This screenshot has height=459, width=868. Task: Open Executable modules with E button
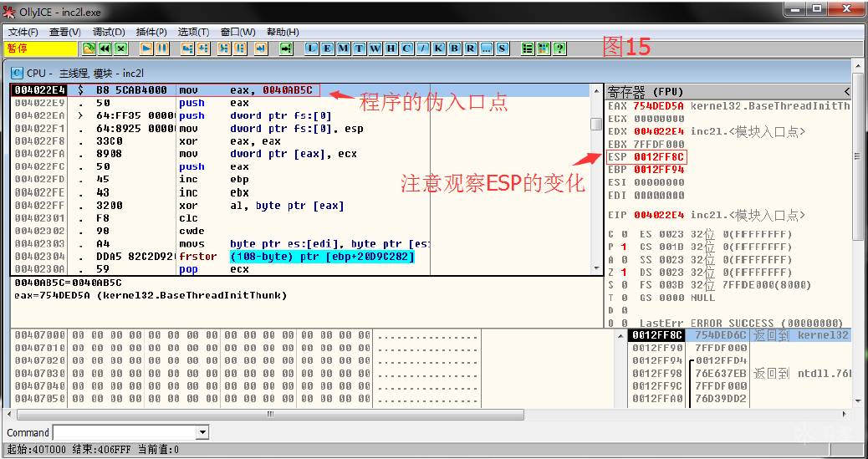pos(328,48)
